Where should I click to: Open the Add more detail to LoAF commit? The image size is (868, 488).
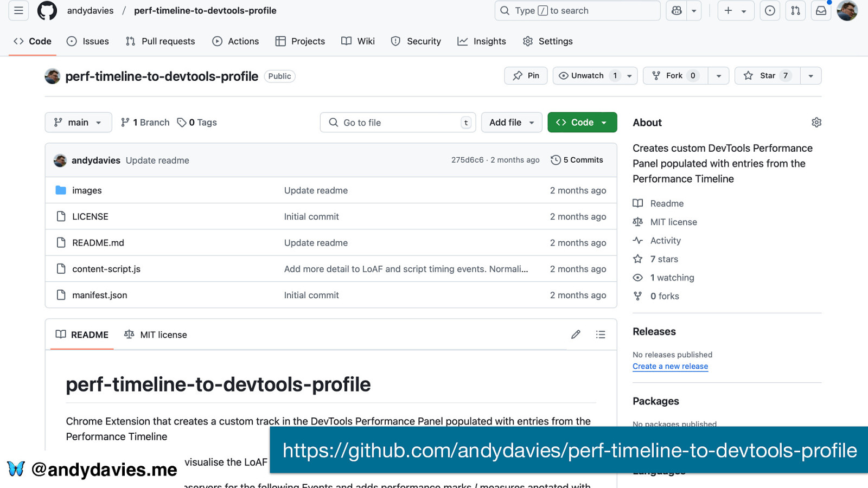coord(406,269)
